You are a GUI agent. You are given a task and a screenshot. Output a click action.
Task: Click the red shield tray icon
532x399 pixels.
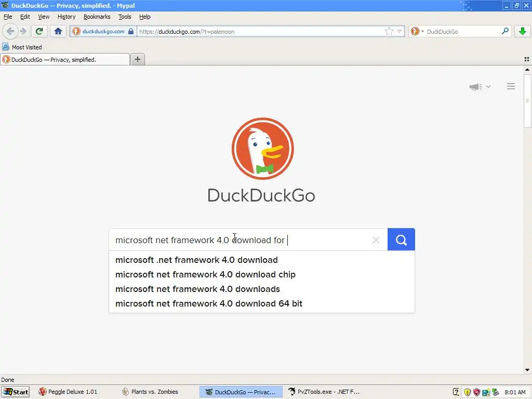pos(477,392)
